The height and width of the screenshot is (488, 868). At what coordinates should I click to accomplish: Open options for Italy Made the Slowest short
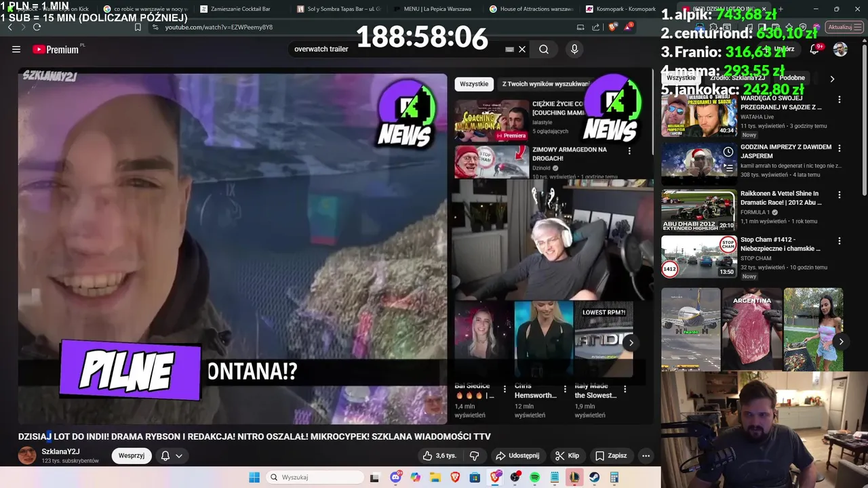[x=625, y=389]
